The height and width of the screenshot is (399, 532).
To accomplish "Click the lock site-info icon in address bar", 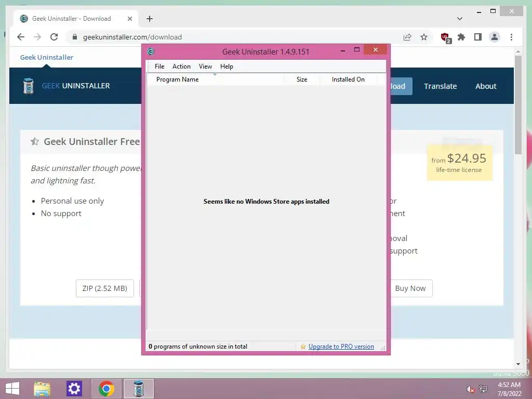I will (75, 37).
